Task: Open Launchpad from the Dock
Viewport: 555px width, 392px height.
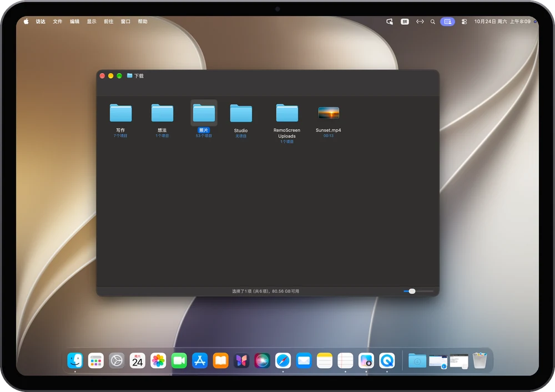Action: tap(96, 360)
